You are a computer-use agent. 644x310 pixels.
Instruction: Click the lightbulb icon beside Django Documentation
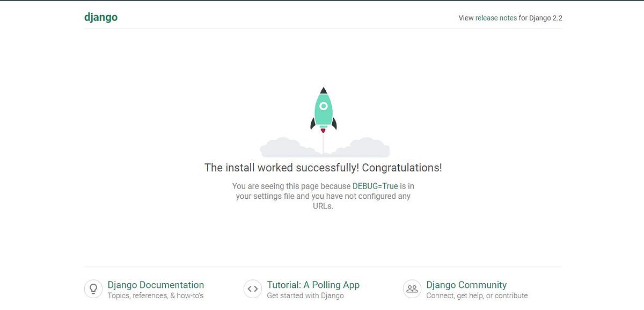coord(93,289)
